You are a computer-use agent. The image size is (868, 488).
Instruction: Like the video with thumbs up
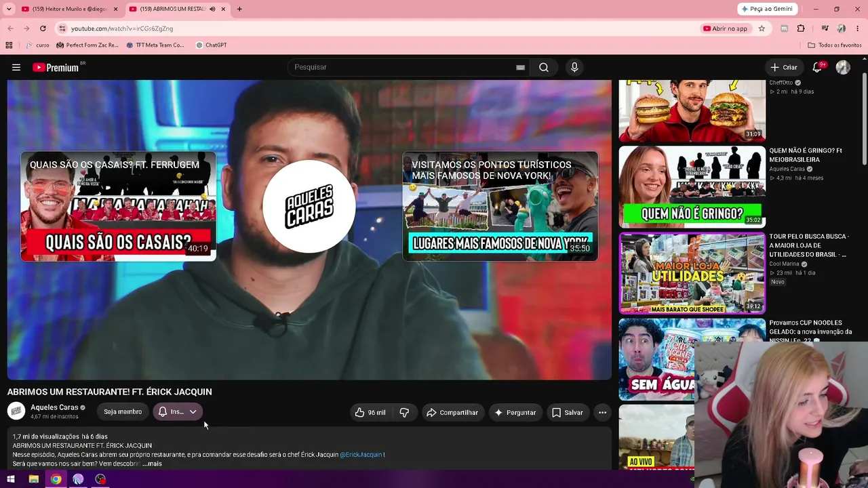370,412
